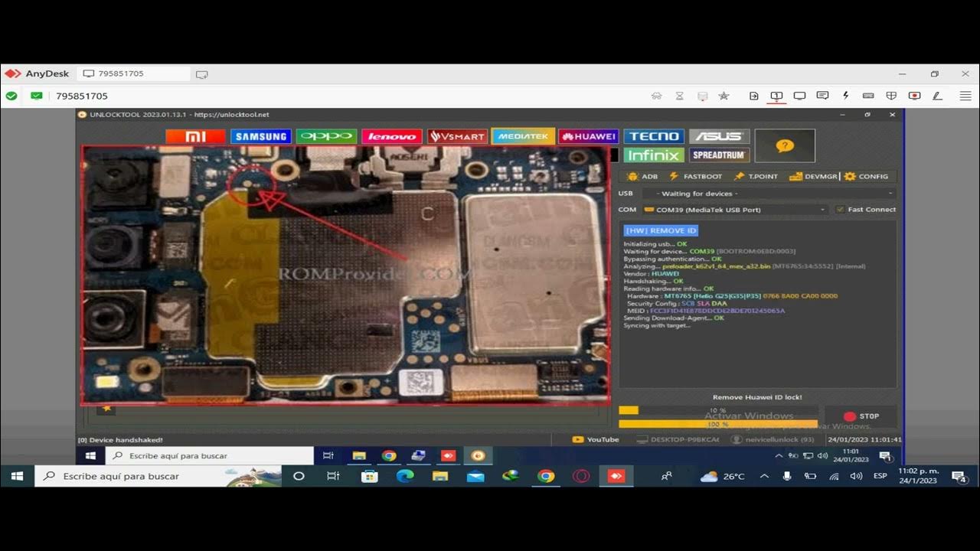
Task: Click AnyDesk hourglass icon
Action: pos(680,96)
